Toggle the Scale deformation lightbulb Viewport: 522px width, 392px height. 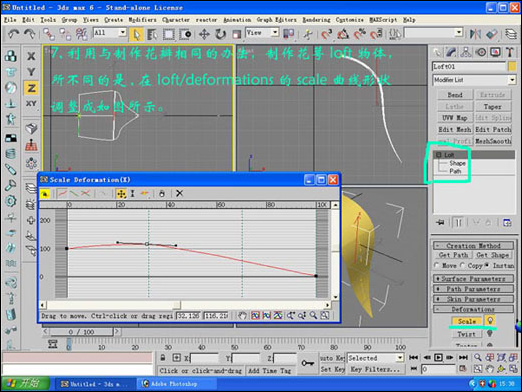(490, 321)
